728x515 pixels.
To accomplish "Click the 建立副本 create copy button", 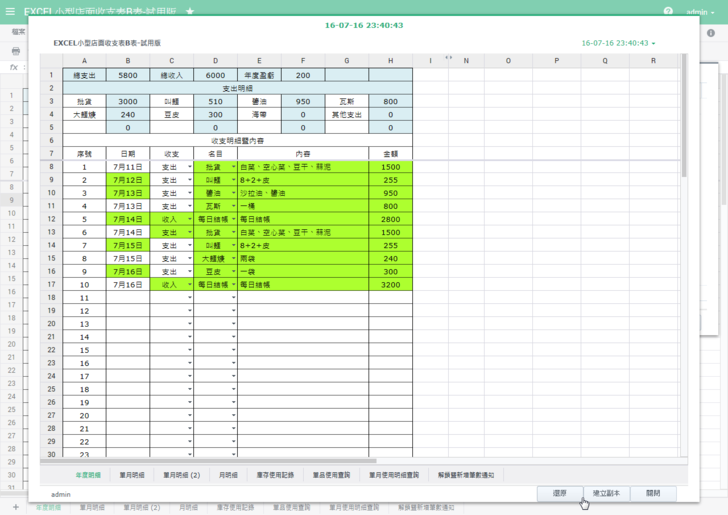I will 606,493.
